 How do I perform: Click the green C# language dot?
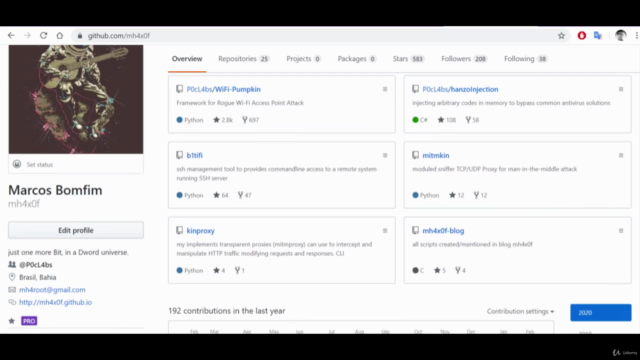[x=415, y=120]
